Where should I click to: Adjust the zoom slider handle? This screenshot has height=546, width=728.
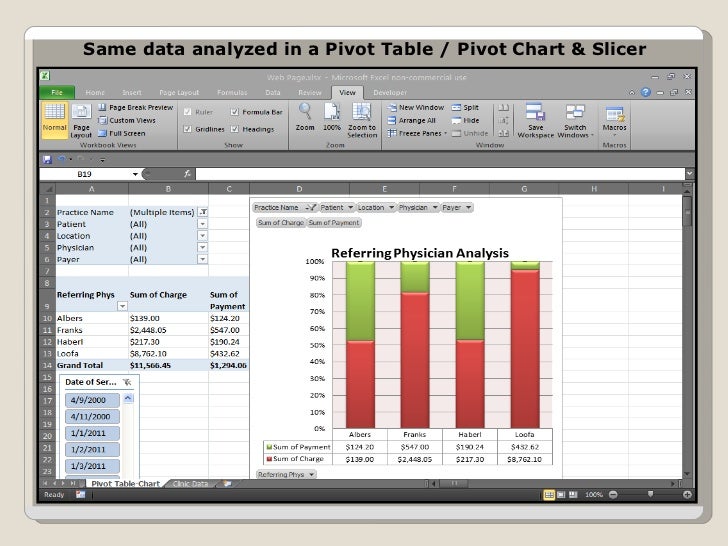(x=650, y=494)
